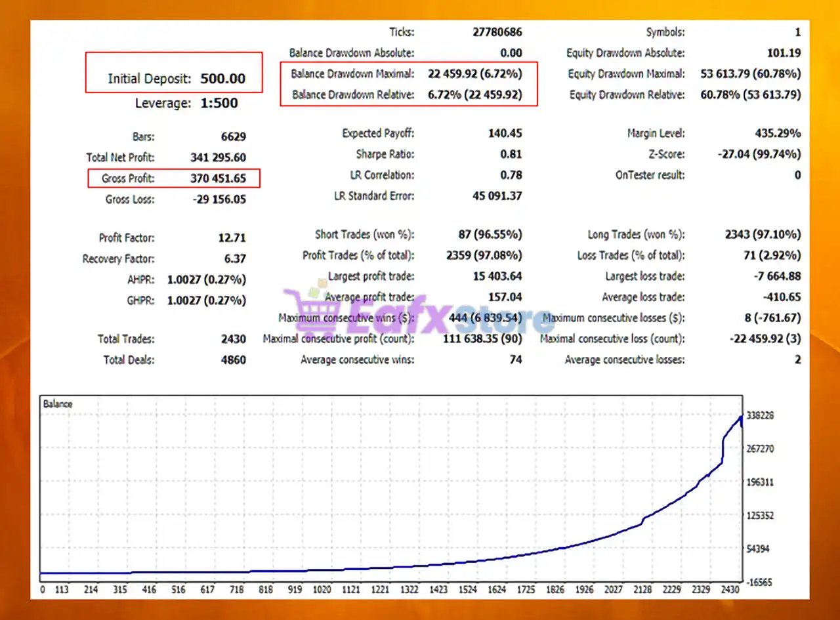The height and width of the screenshot is (620, 840).
Task: Click the 2430 mark on chart x-axis
Action: pyautogui.click(x=730, y=590)
